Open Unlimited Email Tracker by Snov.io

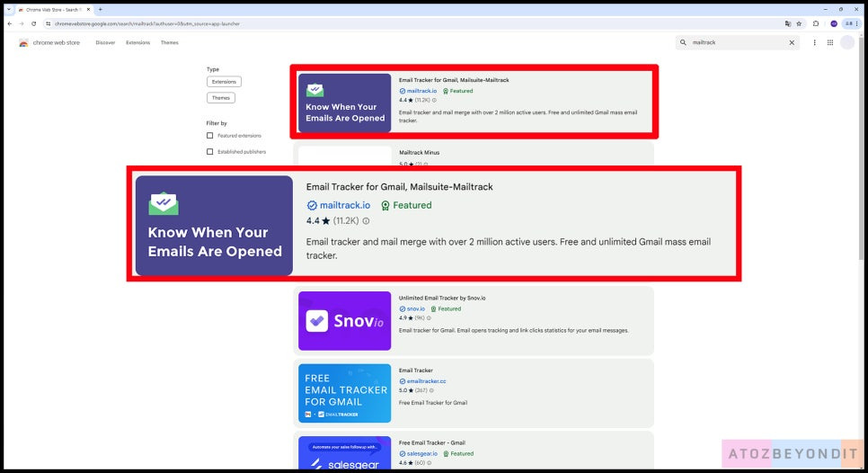(442, 298)
